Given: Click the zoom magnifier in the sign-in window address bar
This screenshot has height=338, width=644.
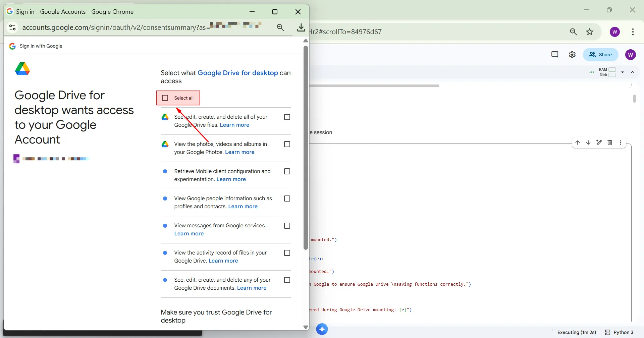Looking at the screenshot, I should (280, 27).
